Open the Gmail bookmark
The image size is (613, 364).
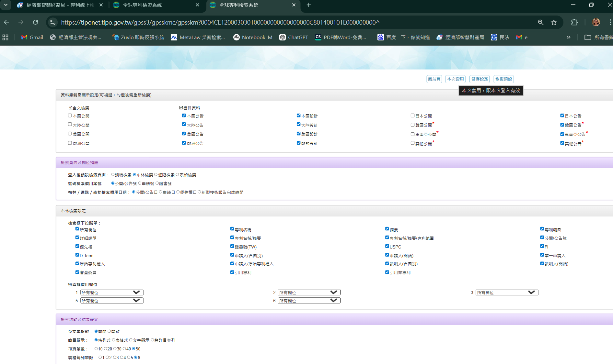[x=32, y=38]
